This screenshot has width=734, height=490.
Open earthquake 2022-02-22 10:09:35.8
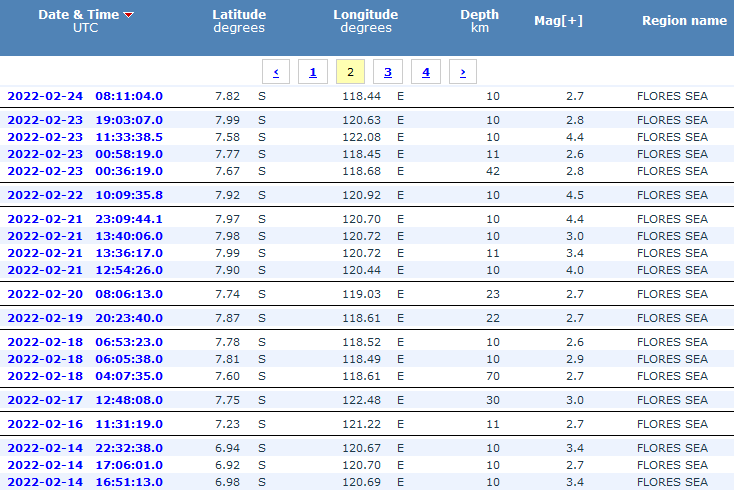[85, 195]
